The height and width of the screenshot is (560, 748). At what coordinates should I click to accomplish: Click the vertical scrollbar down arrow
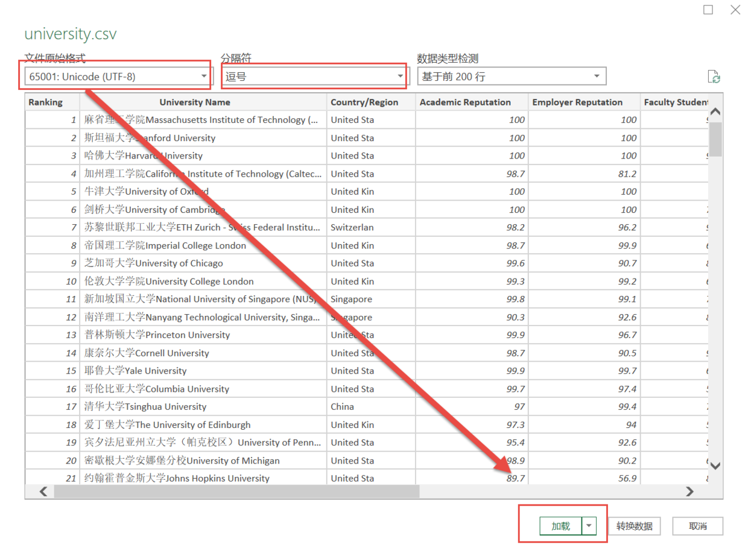[x=715, y=465]
